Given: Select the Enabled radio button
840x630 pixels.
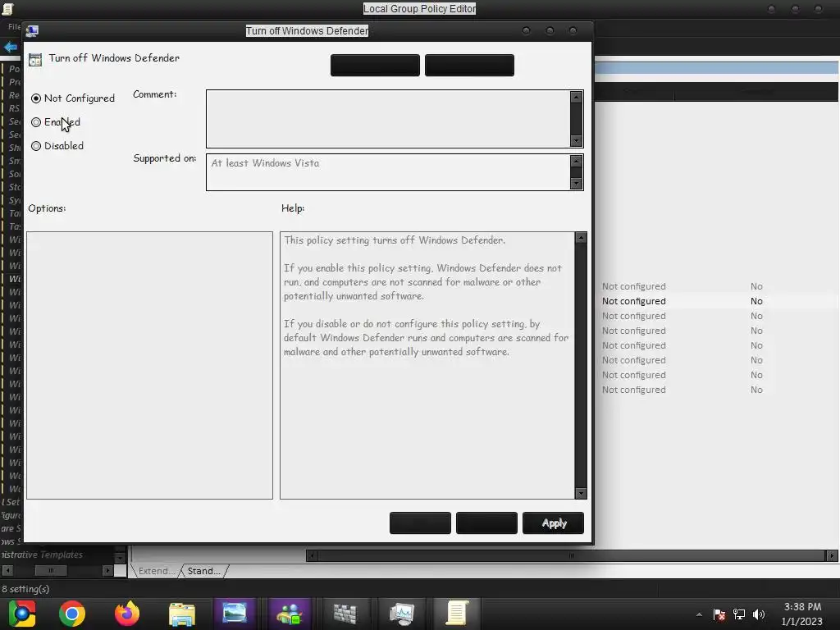Looking at the screenshot, I should 36,122.
